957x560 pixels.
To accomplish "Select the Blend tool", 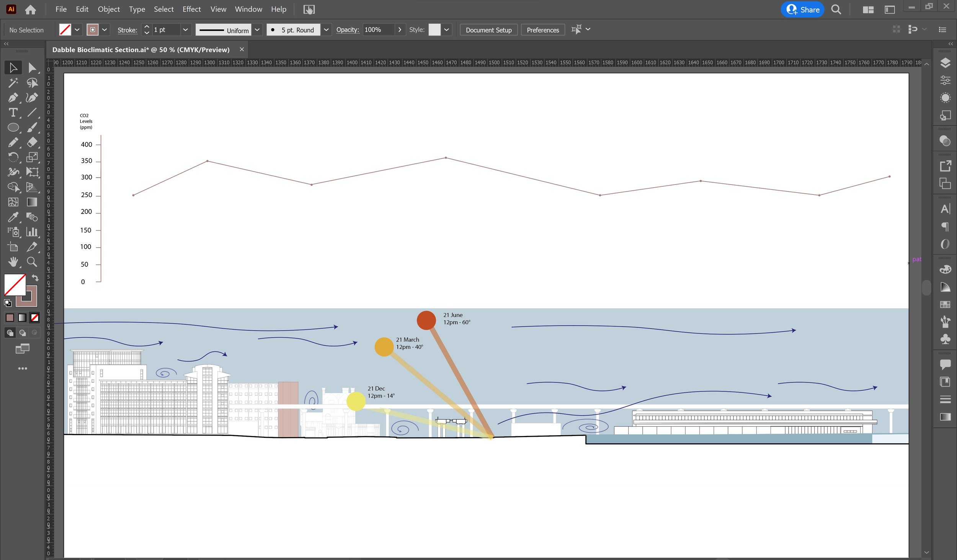I will click(x=32, y=217).
